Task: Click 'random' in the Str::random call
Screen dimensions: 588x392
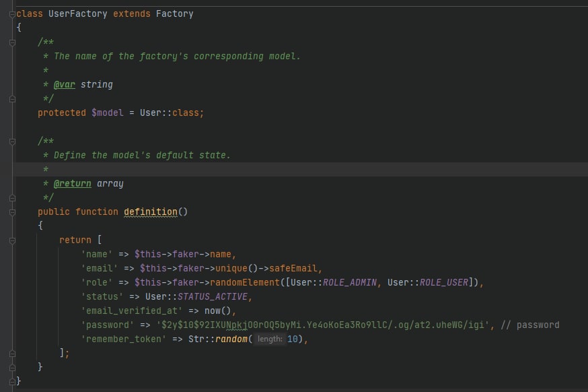Action: pos(231,339)
